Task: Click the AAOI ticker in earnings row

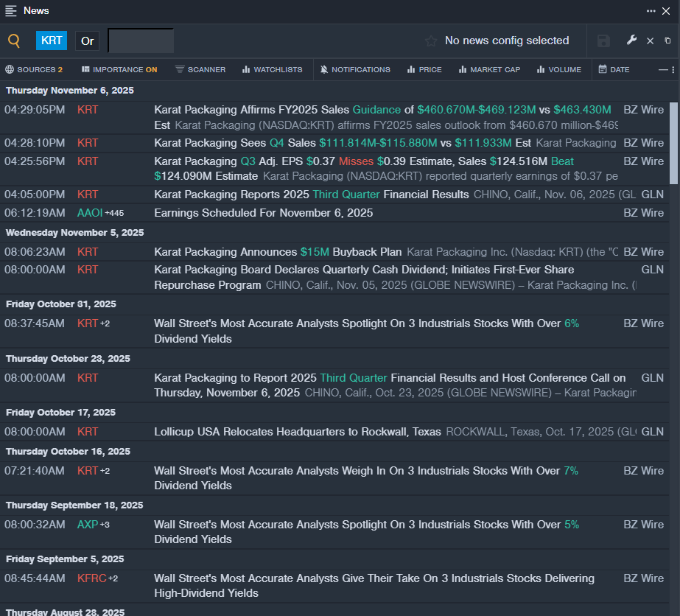Action: click(90, 213)
